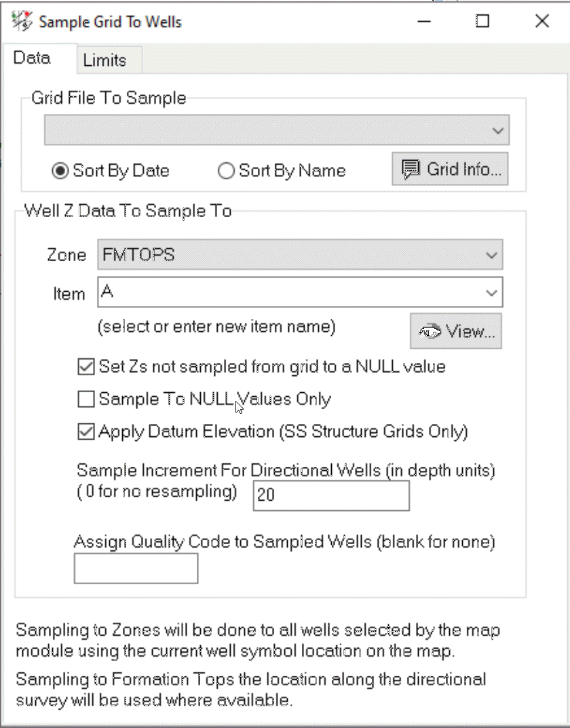Open the Item dropdown arrow

click(x=491, y=293)
